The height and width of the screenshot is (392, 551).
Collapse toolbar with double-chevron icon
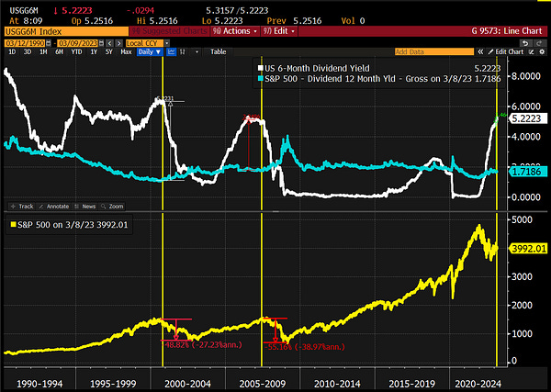pyautogui.click(x=480, y=52)
